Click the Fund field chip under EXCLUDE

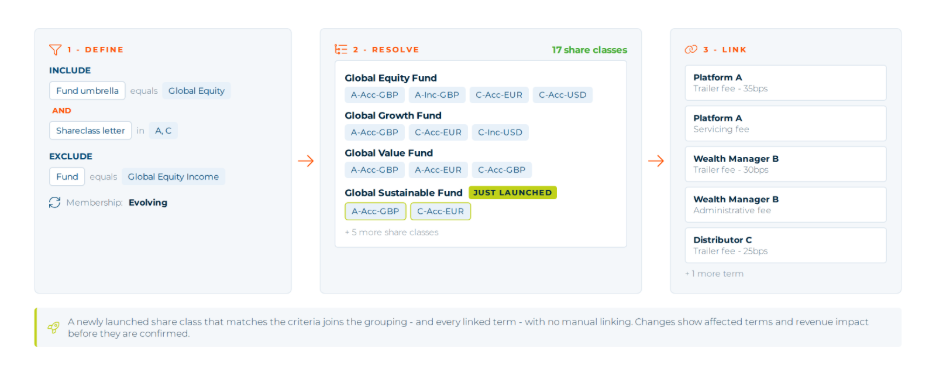(x=67, y=177)
